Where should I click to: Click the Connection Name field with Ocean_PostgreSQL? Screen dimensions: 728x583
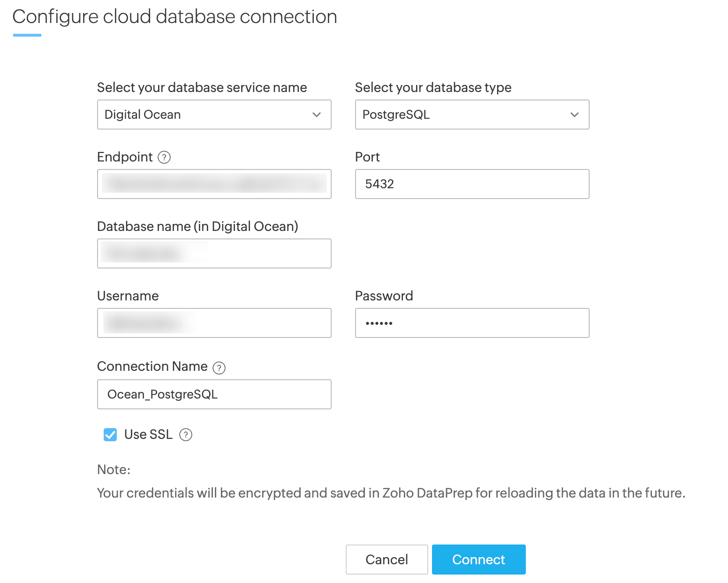(x=214, y=394)
